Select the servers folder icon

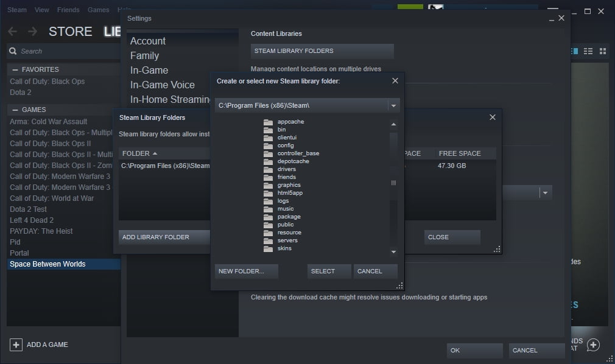pyautogui.click(x=269, y=240)
